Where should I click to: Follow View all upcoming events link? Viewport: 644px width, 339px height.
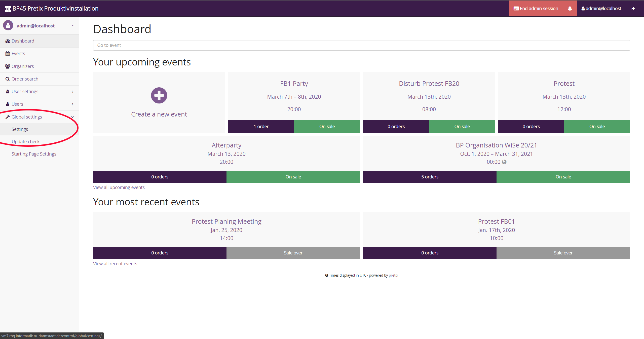point(119,187)
